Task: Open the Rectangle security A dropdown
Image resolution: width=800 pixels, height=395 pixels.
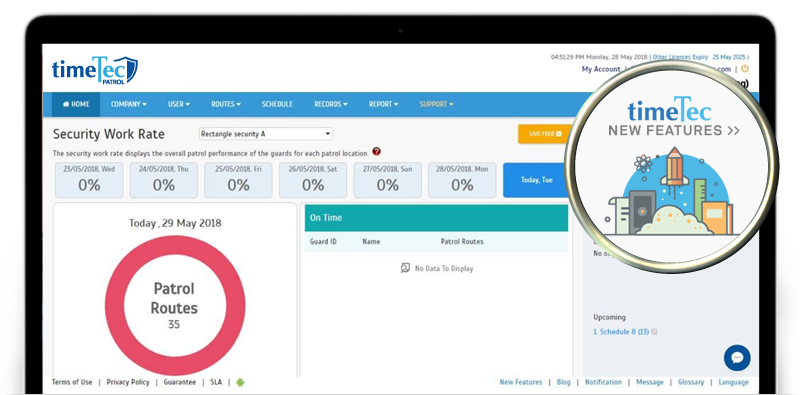Action: 265,134
